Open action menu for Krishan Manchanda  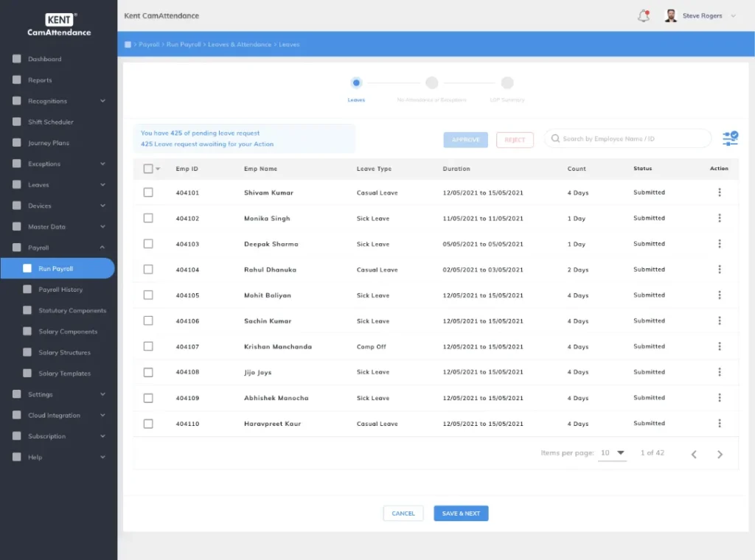tap(720, 346)
